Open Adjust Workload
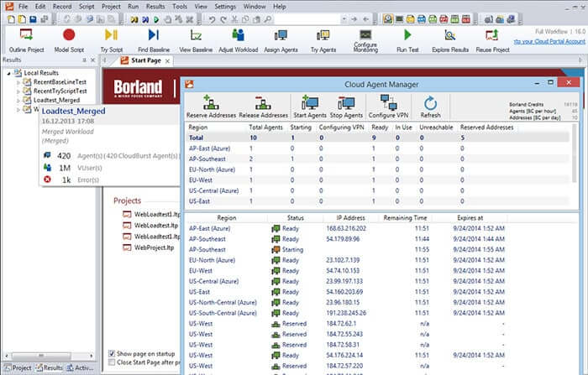The height and width of the screenshot is (375, 588). click(x=238, y=35)
